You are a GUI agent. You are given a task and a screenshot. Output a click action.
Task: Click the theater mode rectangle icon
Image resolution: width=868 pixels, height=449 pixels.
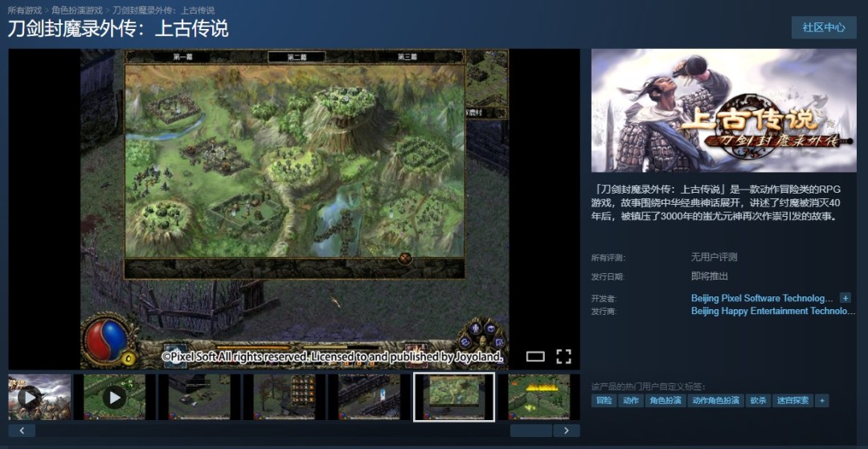(535, 356)
